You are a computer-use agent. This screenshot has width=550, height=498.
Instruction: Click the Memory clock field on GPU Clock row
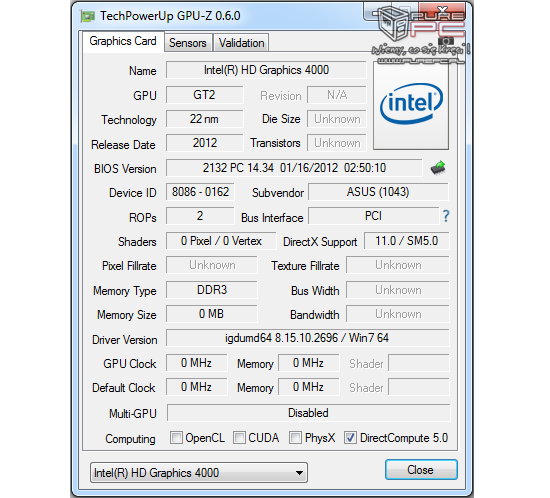click(x=309, y=363)
